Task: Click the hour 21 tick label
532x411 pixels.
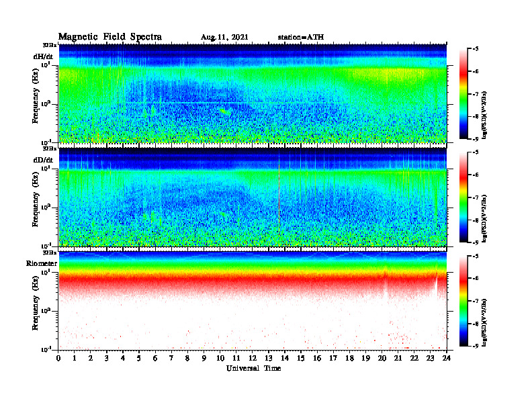Action: click(398, 358)
